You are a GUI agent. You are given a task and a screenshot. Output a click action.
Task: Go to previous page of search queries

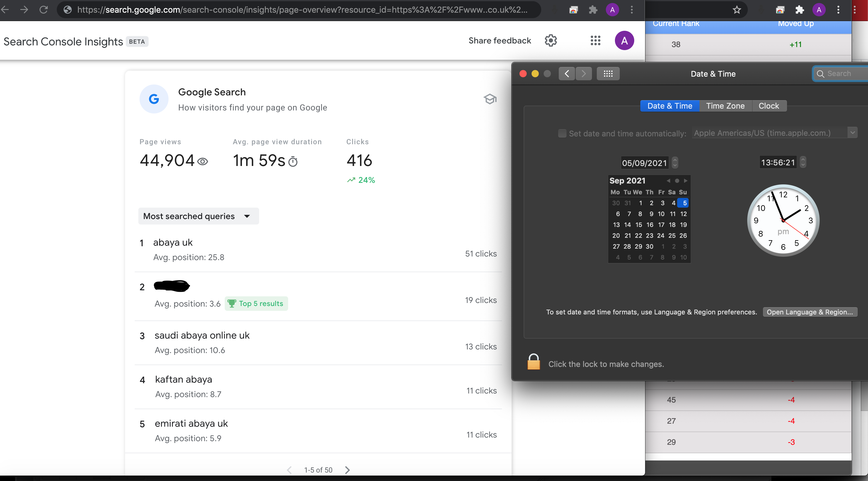289,470
